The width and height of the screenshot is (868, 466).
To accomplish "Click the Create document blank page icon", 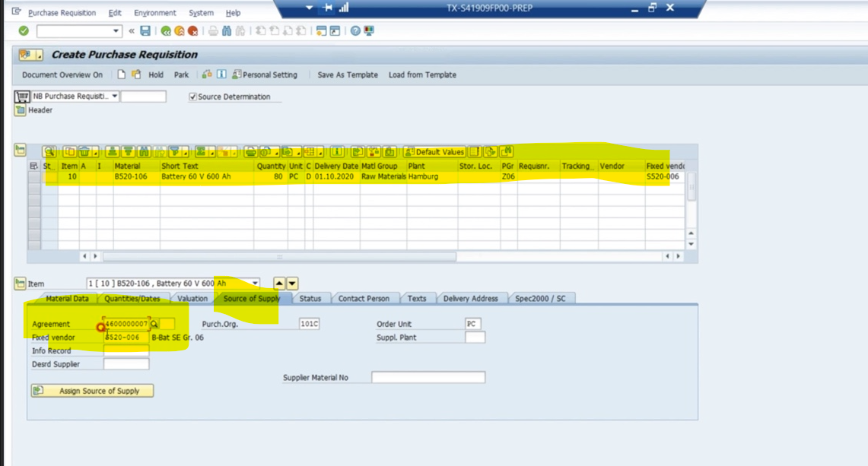I will [121, 74].
